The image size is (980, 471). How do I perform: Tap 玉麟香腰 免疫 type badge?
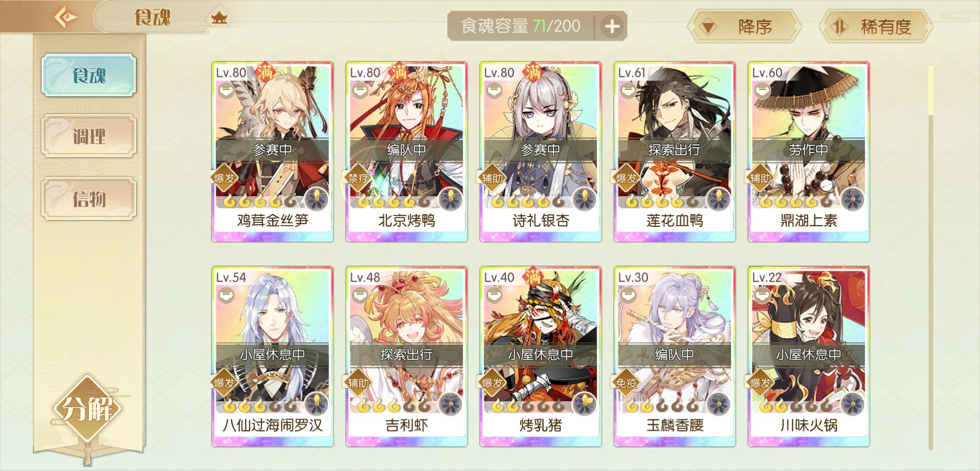626,383
